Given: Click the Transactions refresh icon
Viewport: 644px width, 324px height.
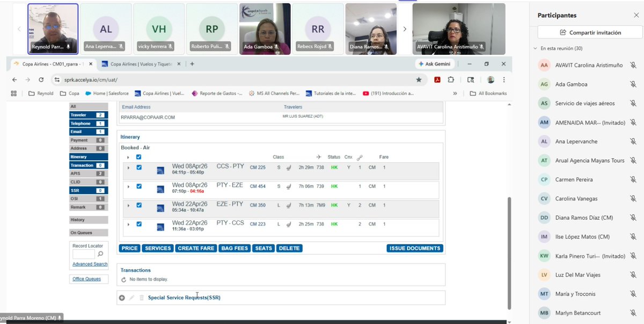Looking at the screenshot, I should click(x=124, y=279).
